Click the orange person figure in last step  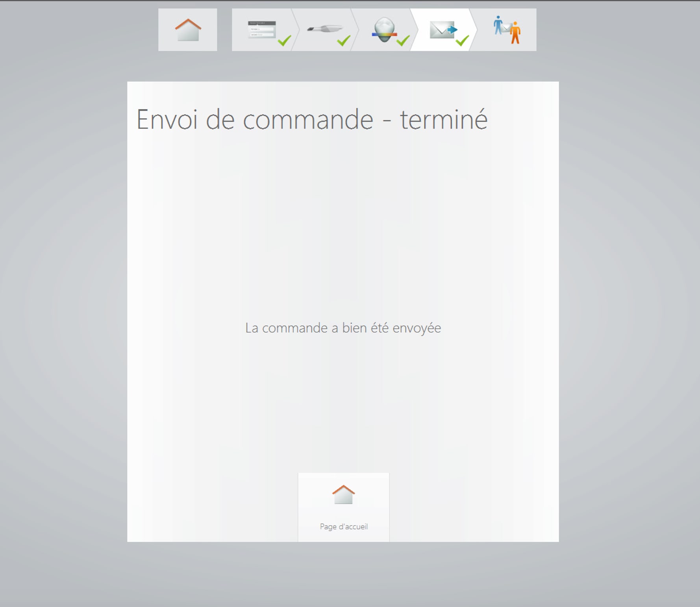515,33
